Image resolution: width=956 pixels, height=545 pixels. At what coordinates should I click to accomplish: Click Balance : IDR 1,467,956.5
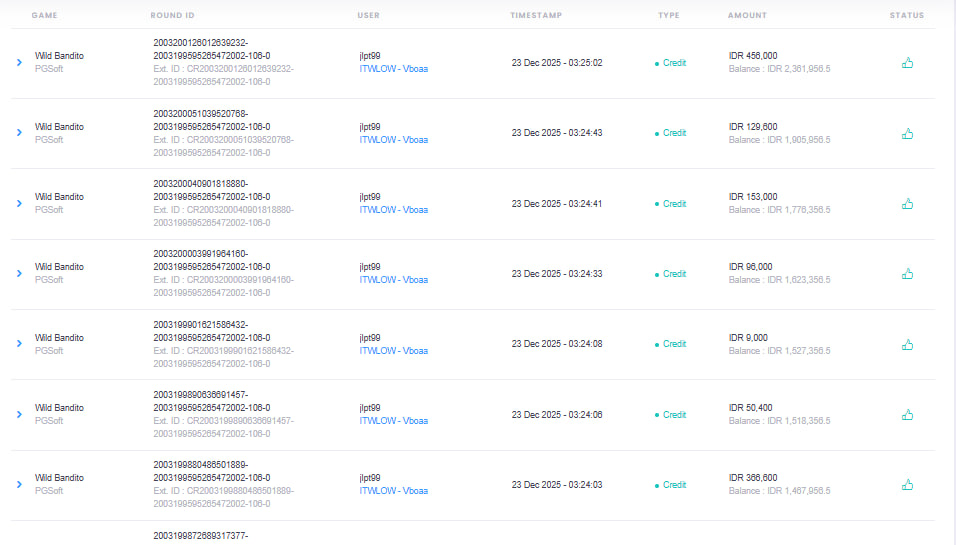coord(779,491)
